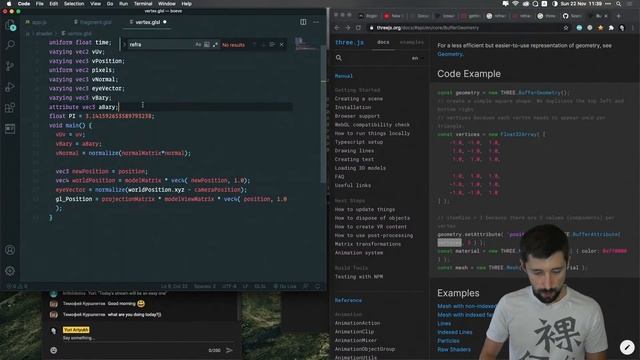Screen dimensions: 640x360
Task: Open 'Drawing lines' page in docs sidebar
Action: (354, 151)
